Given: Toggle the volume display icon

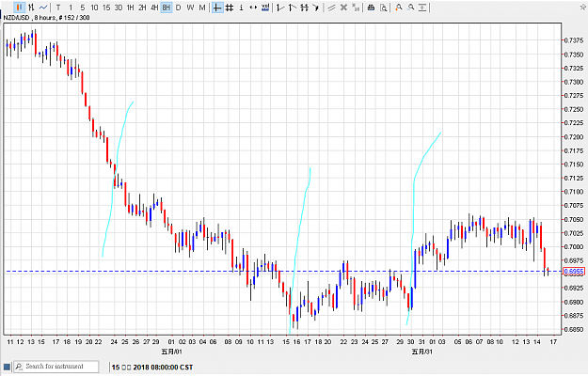Looking at the screenshot, I should point(265,8).
